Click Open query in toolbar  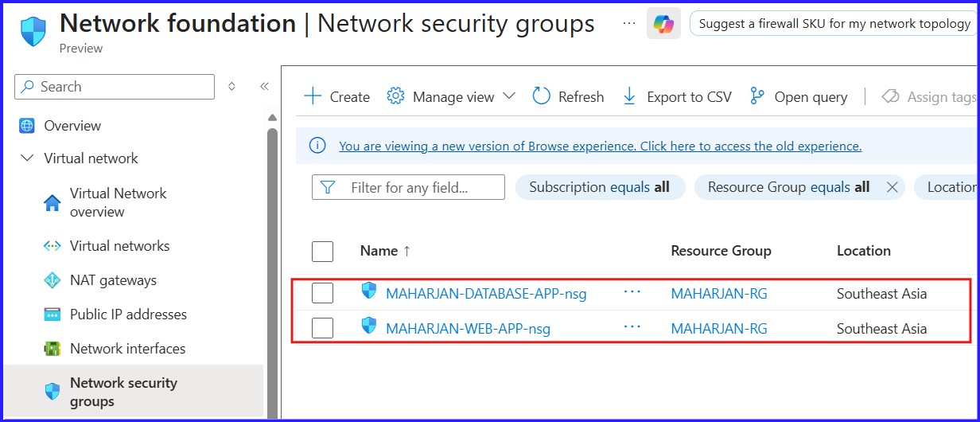799,97
